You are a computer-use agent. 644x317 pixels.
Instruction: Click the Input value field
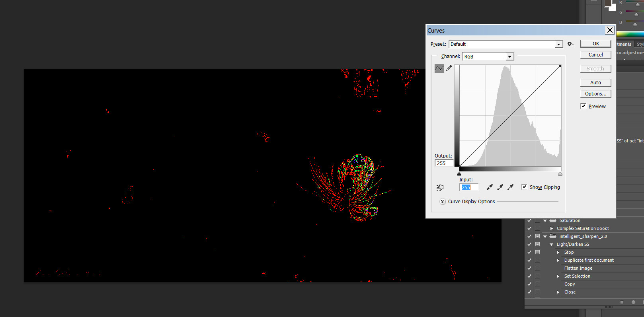click(x=468, y=187)
